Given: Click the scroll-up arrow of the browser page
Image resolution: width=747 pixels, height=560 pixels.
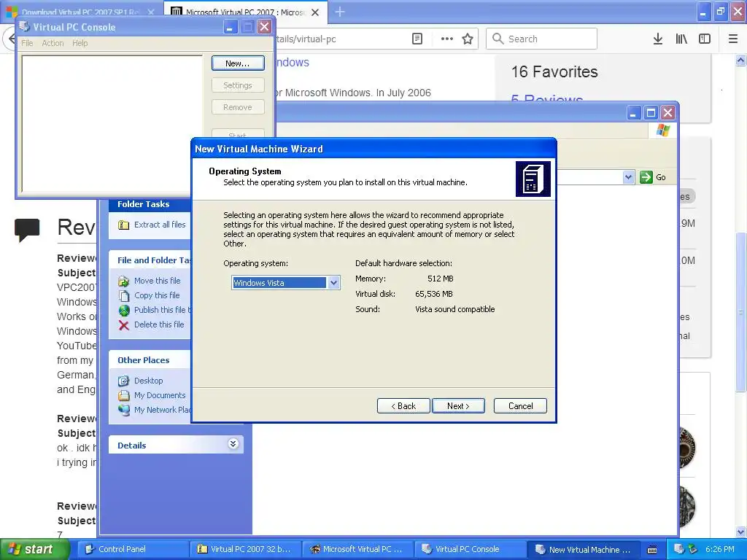Looking at the screenshot, I should (740, 60).
